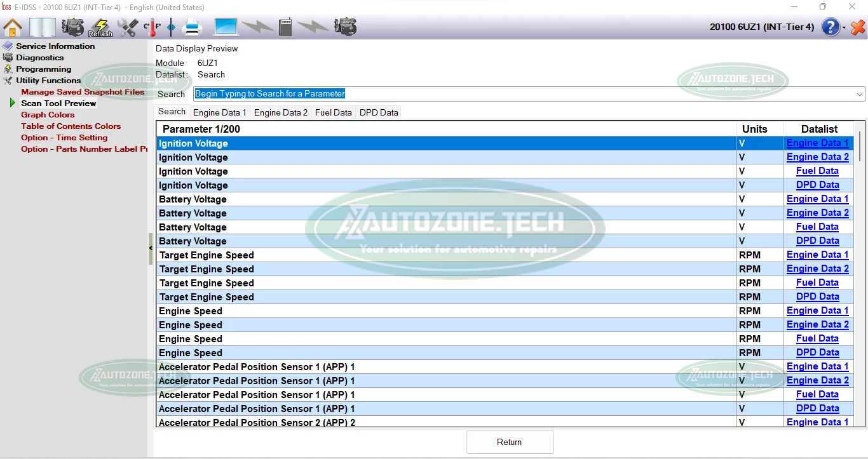Viewport: 868px width, 459px height.
Task: Collapse the left sidebar panel handle
Action: 151,244
